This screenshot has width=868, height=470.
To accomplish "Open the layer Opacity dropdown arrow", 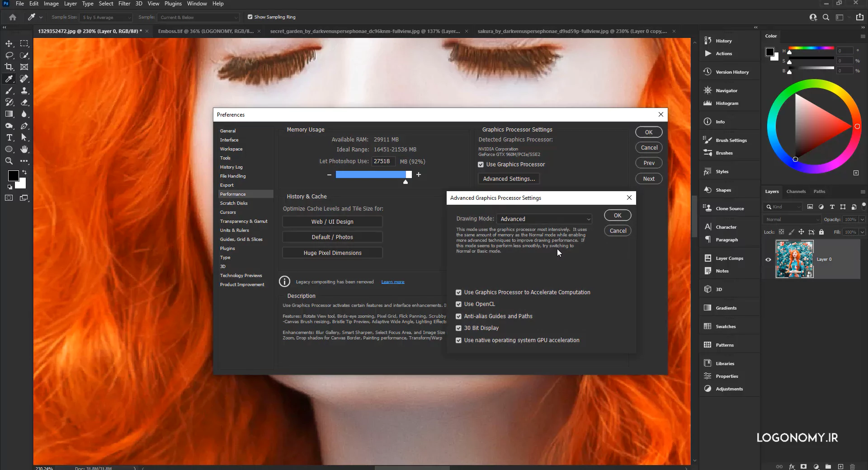I will pos(862,220).
